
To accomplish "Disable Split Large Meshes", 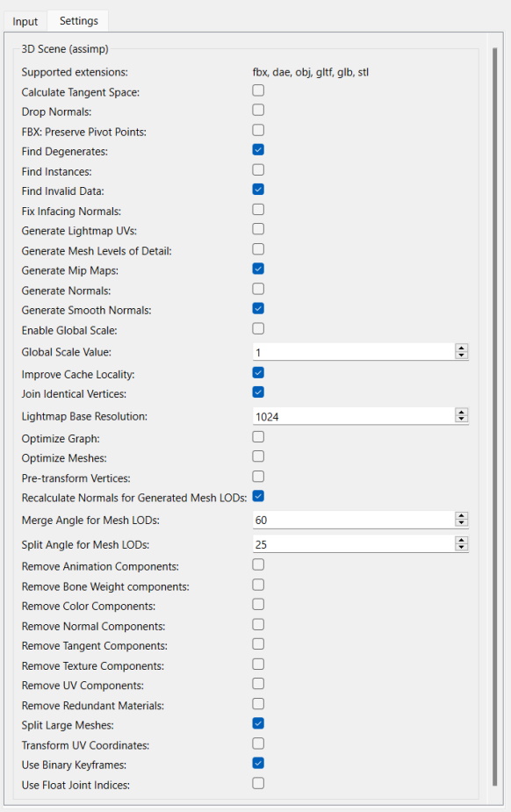I will tap(257, 725).
